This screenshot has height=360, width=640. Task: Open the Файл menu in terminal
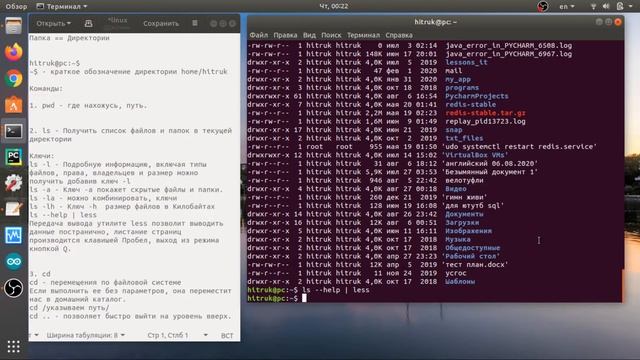pos(259,35)
